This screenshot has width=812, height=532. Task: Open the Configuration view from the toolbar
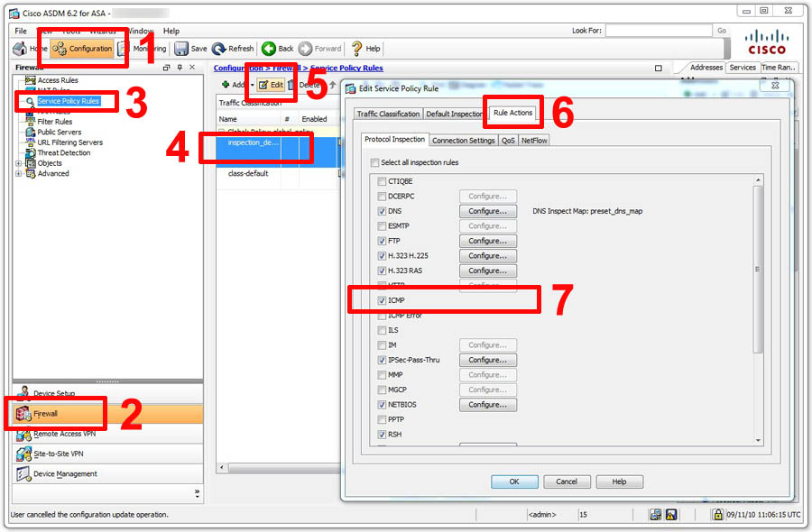point(82,49)
